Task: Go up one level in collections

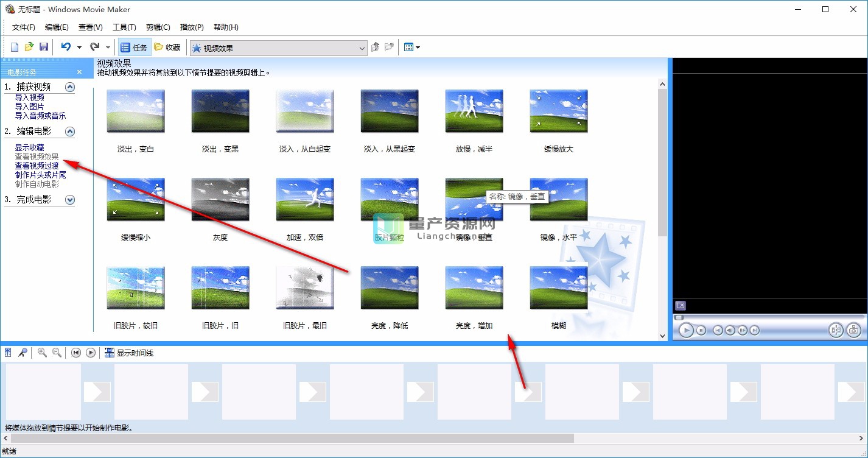Action: point(376,47)
